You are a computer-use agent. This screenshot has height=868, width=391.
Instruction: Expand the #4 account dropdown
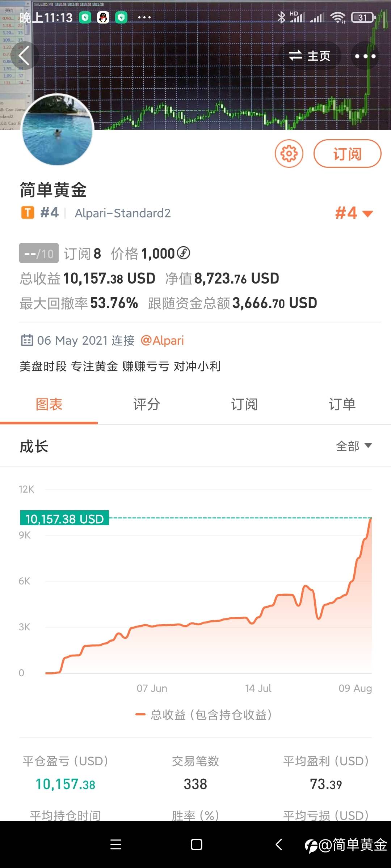tap(354, 213)
